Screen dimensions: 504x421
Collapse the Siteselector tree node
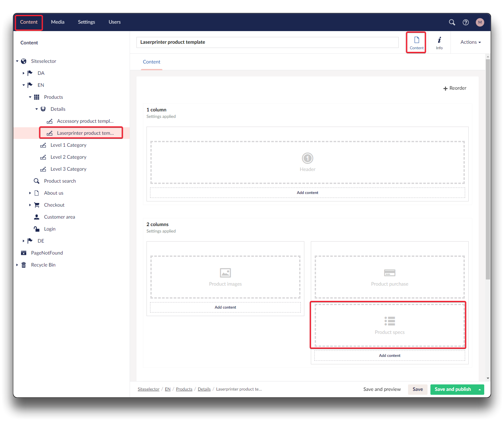tap(17, 61)
